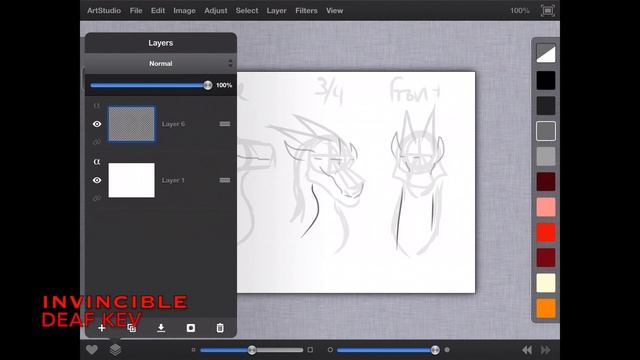
Task: Toggle link icon on Layer 6
Action: tap(97, 142)
